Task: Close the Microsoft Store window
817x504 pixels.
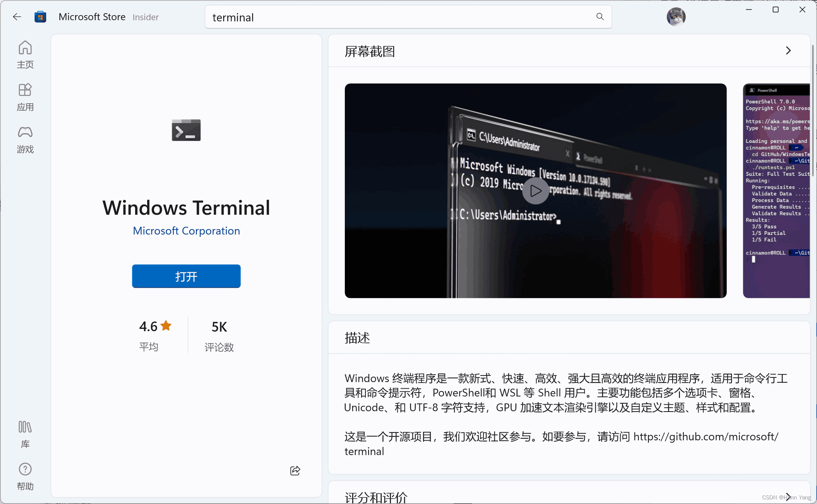Action: [x=802, y=10]
